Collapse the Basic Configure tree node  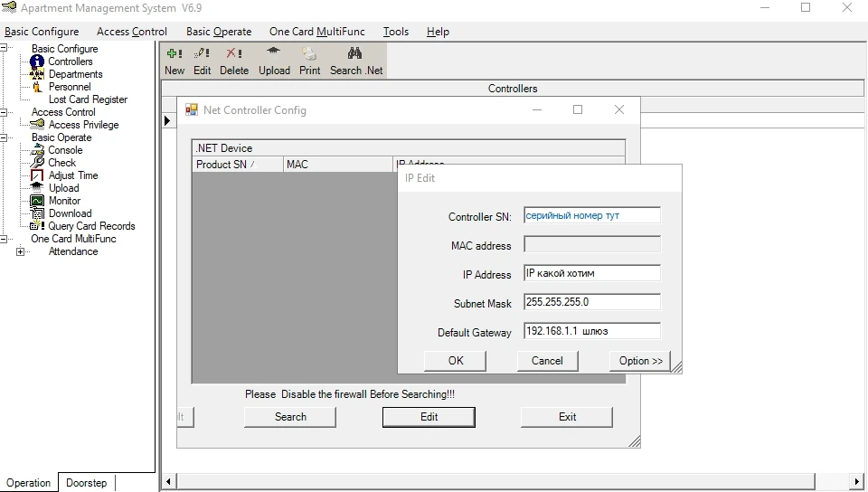(x=4, y=48)
